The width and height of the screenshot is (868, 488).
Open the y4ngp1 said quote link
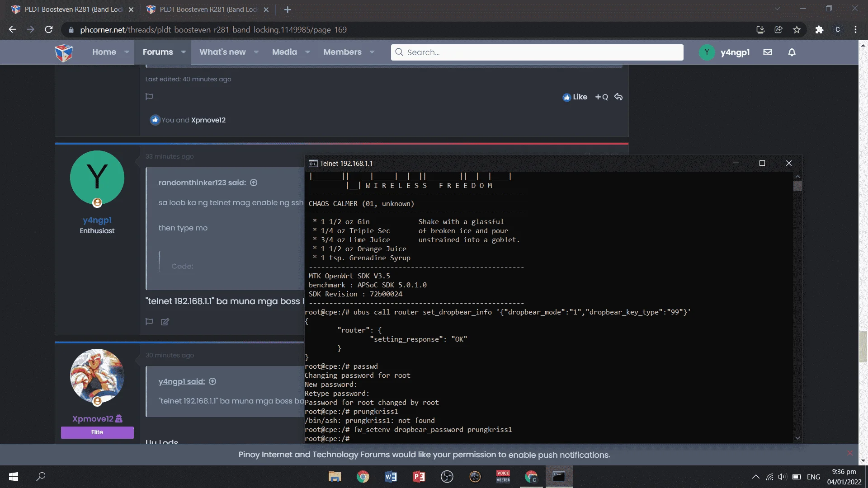click(181, 381)
